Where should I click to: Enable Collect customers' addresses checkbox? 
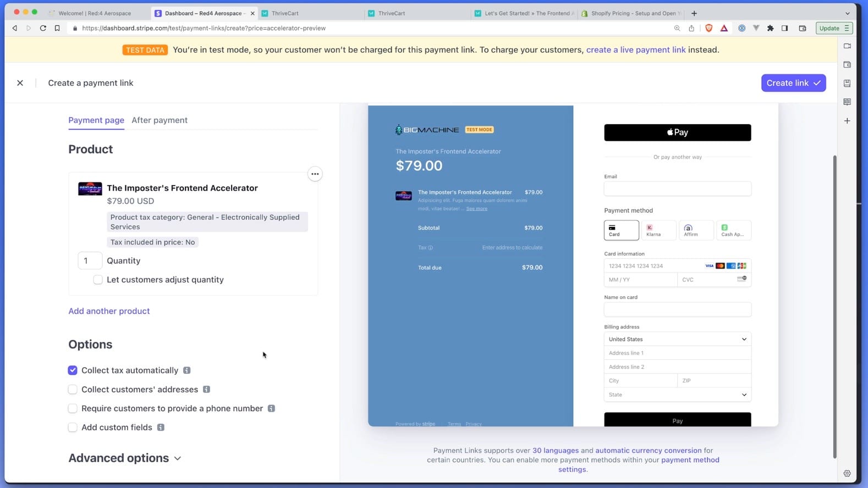click(73, 390)
